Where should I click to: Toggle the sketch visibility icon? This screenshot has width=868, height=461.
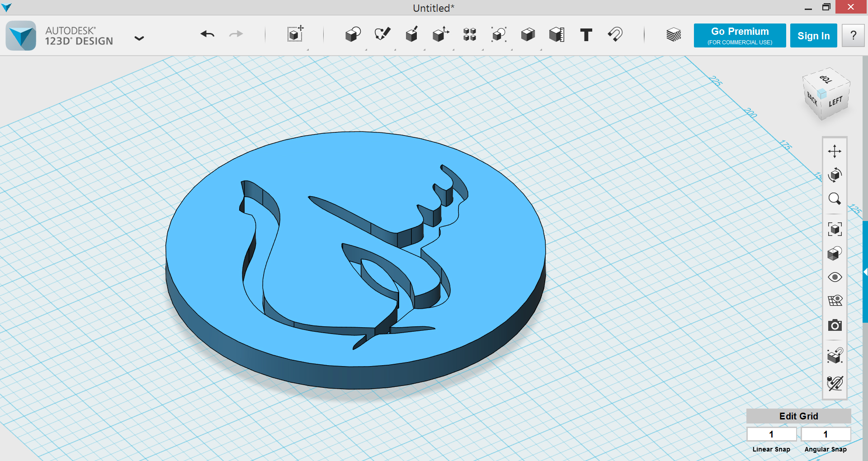[x=835, y=383]
